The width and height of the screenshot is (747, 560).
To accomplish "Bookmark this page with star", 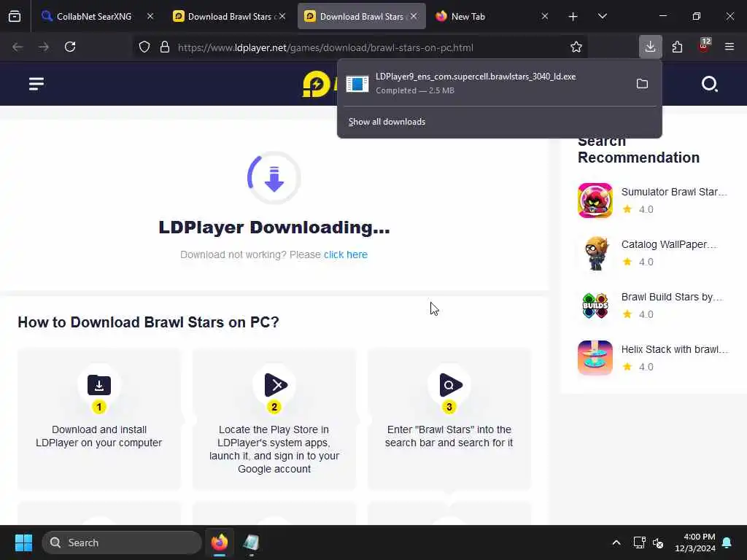I will click(x=576, y=47).
